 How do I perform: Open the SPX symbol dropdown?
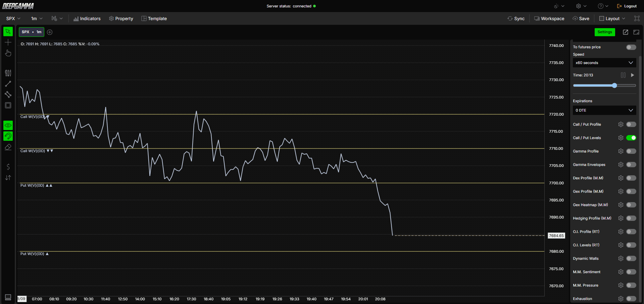coord(13,18)
